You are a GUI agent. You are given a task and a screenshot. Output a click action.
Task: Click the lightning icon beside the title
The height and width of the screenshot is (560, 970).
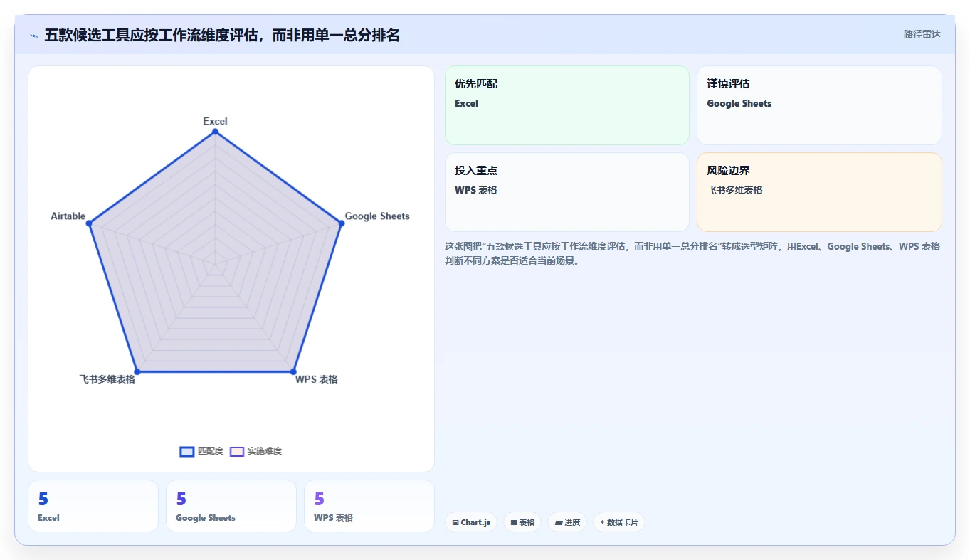(33, 35)
